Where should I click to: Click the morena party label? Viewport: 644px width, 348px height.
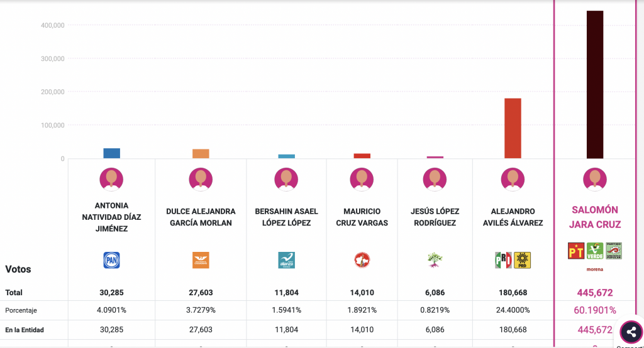click(595, 269)
